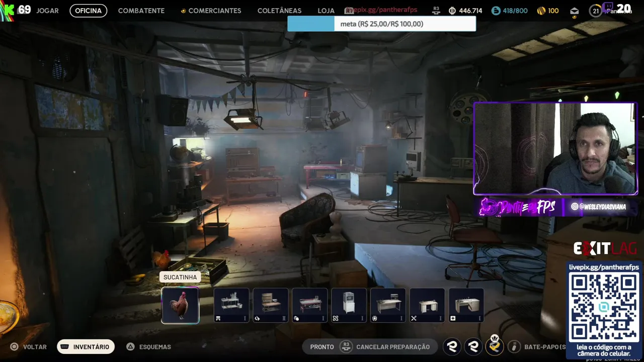Click the PRONTO ready label
Viewport: 644px width, 362px height.
322,347
